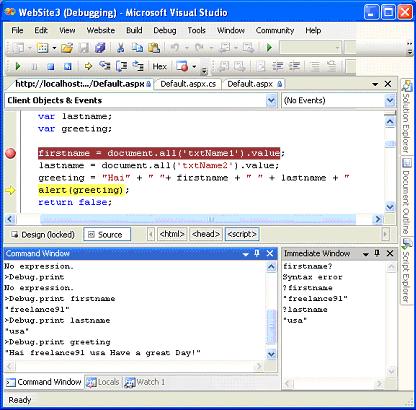Click the Add New Item icon

(x=43, y=48)
